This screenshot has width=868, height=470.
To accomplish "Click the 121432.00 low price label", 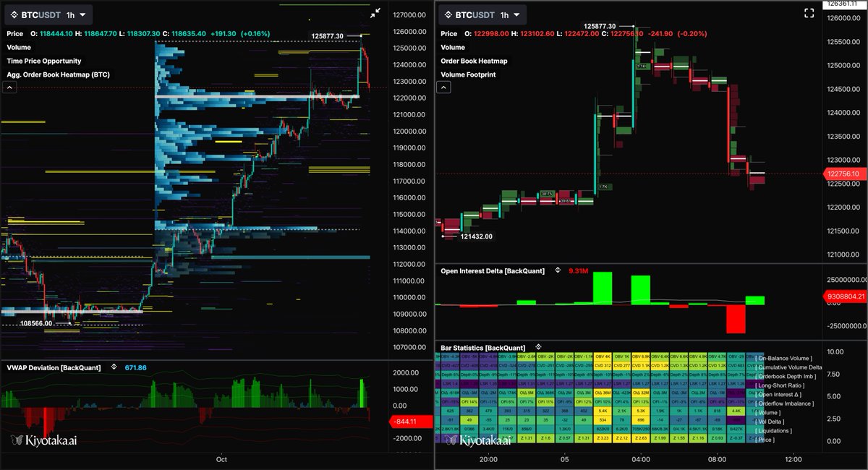I will pos(476,236).
